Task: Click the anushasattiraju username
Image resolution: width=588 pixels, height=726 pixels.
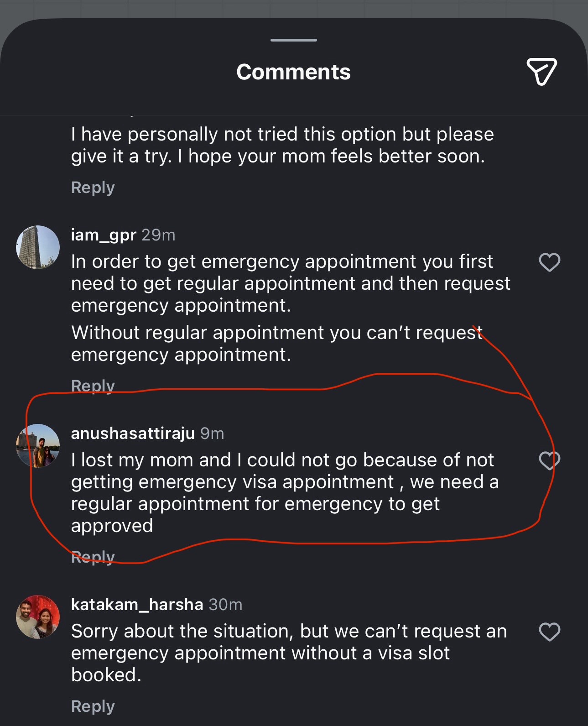Action: [133, 434]
